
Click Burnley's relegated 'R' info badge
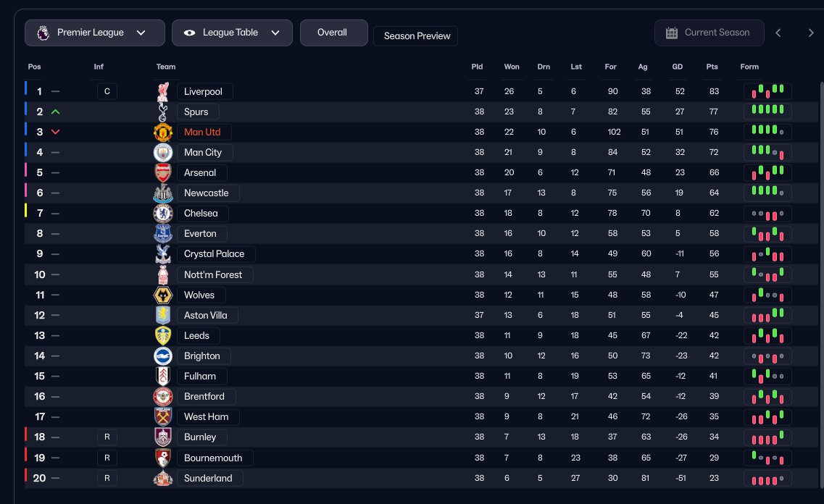107,437
